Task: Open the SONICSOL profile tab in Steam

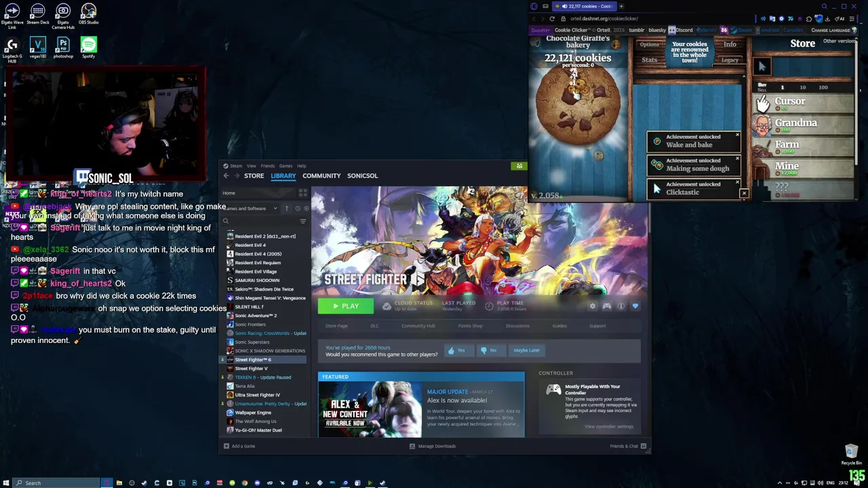Action: 362,176
